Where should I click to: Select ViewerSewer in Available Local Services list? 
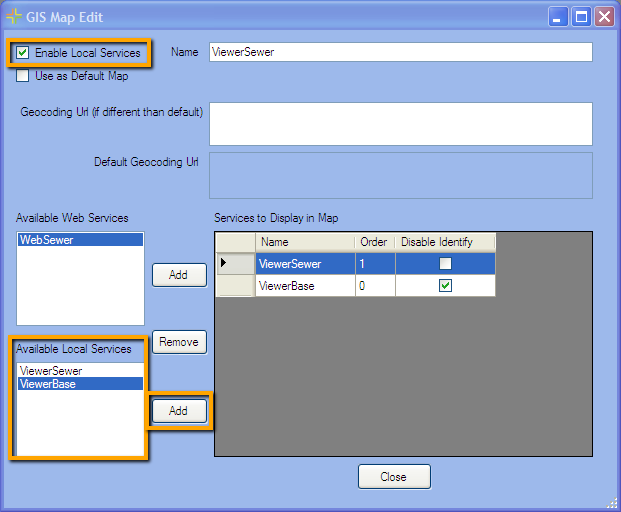click(80, 371)
